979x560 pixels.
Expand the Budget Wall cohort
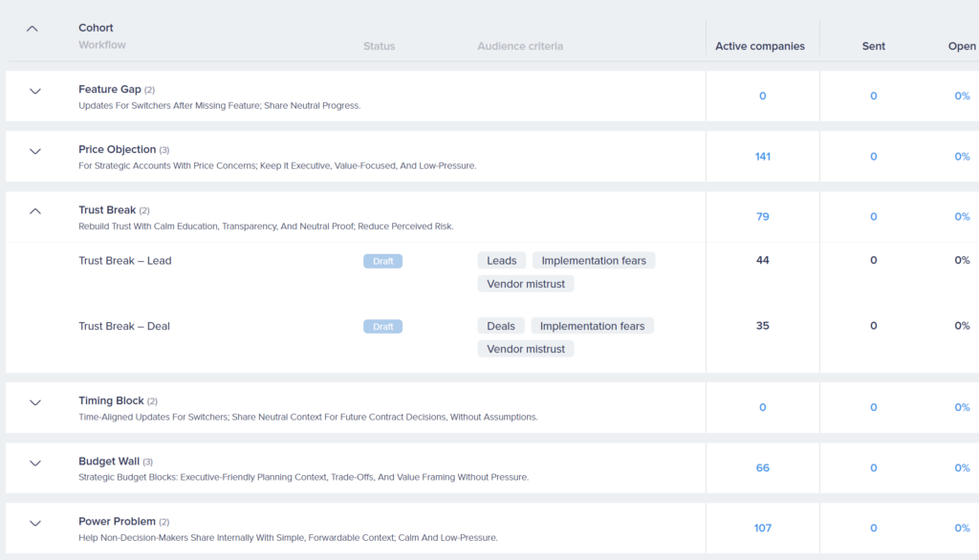click(35, 463)
